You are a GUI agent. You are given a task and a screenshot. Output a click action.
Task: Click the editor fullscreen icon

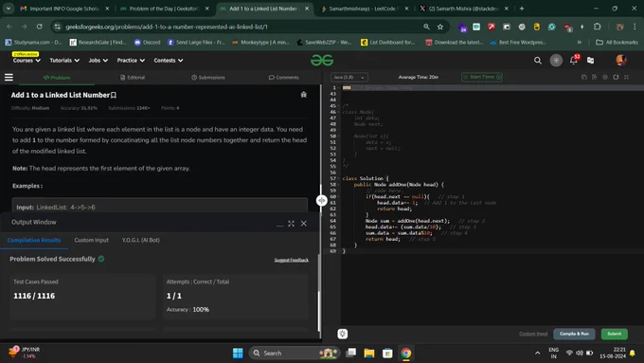coord(626,77)
